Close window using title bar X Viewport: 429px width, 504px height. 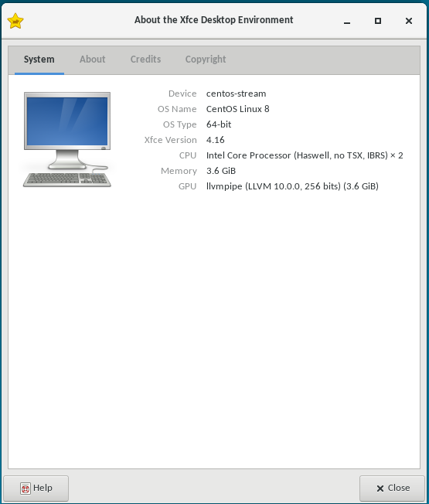(x=409, y=21)
